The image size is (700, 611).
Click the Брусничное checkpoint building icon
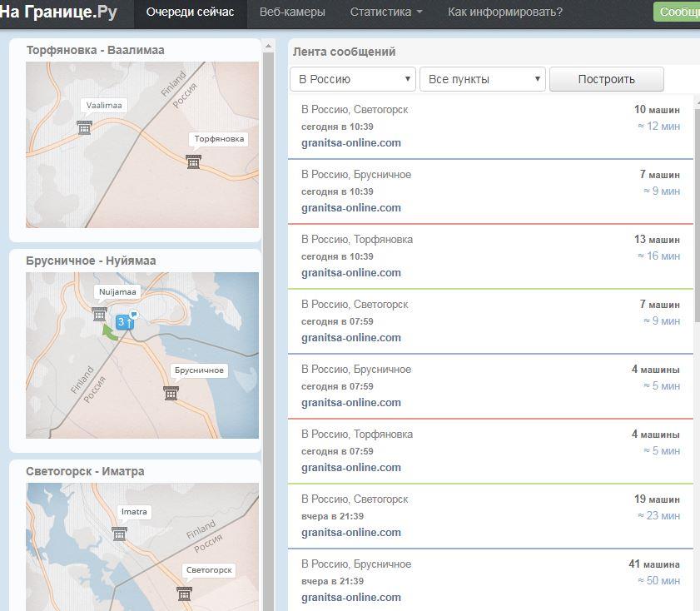click(171, 392)
